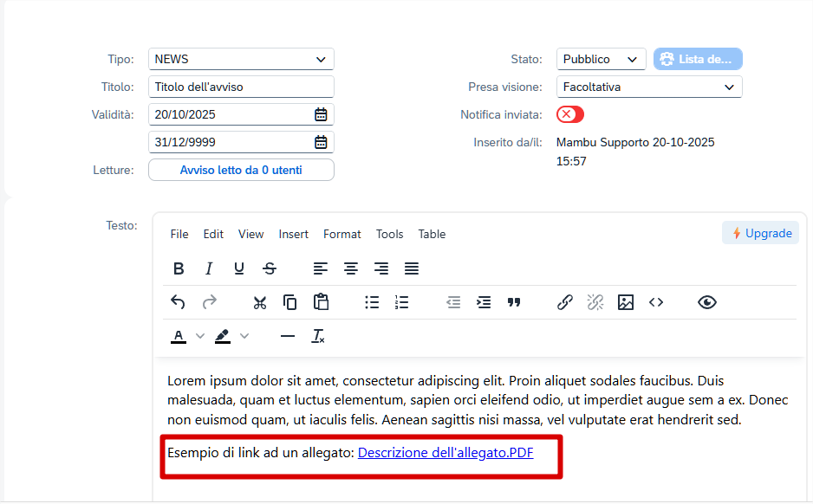Expand the Stato dropdown set to Pubblico

[x=601, y=59]
